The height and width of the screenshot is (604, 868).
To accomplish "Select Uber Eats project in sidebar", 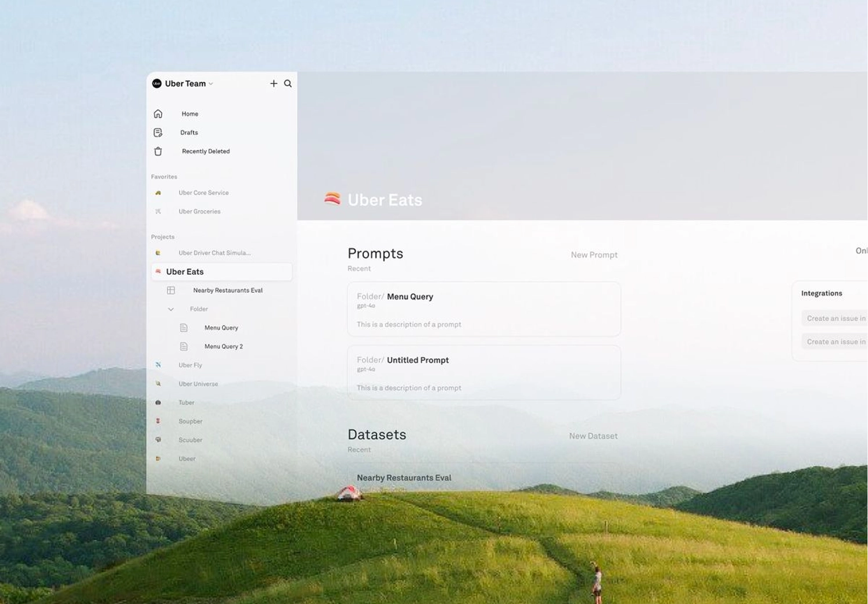I will tap(221, 271).
